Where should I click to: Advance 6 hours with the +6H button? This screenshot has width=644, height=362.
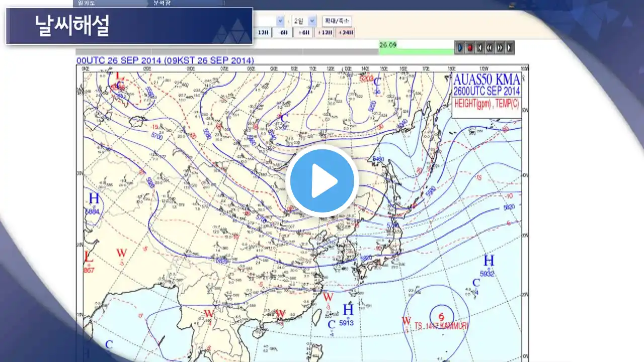[304, 33]
